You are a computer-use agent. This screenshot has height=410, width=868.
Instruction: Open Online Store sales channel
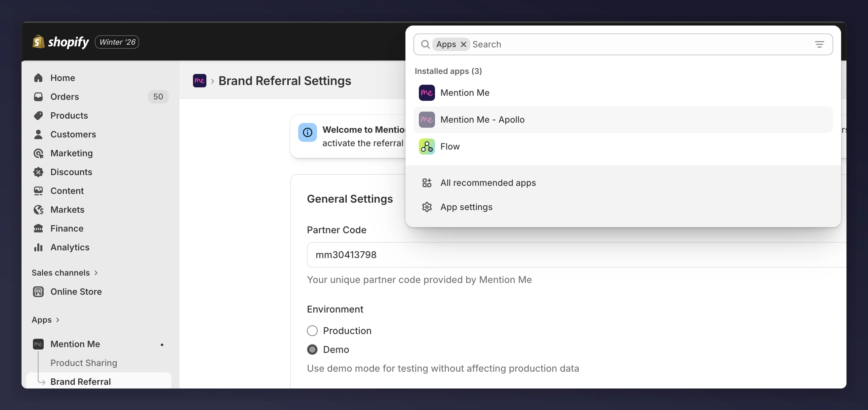(99, 292)
